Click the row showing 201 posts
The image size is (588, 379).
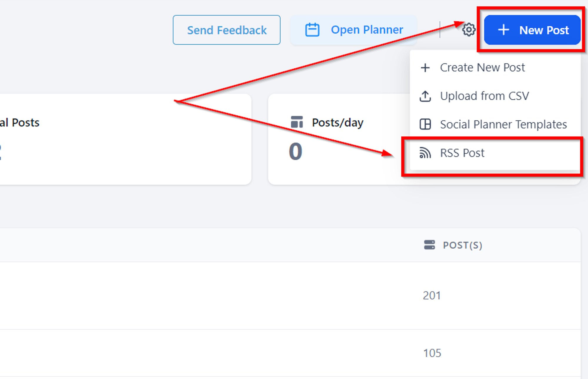290,295
